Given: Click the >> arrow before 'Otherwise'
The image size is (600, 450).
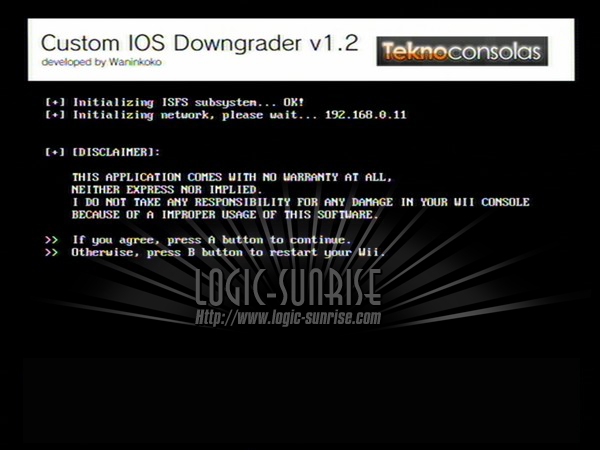Looking at the screenshot, I should (x=52, y=253).
